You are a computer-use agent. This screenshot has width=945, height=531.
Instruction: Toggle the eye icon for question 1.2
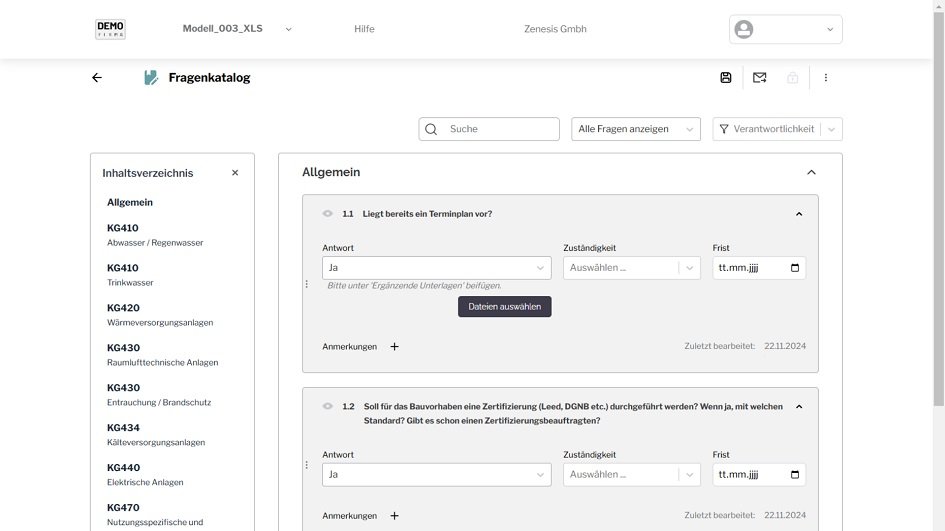[x=327, y=407]
